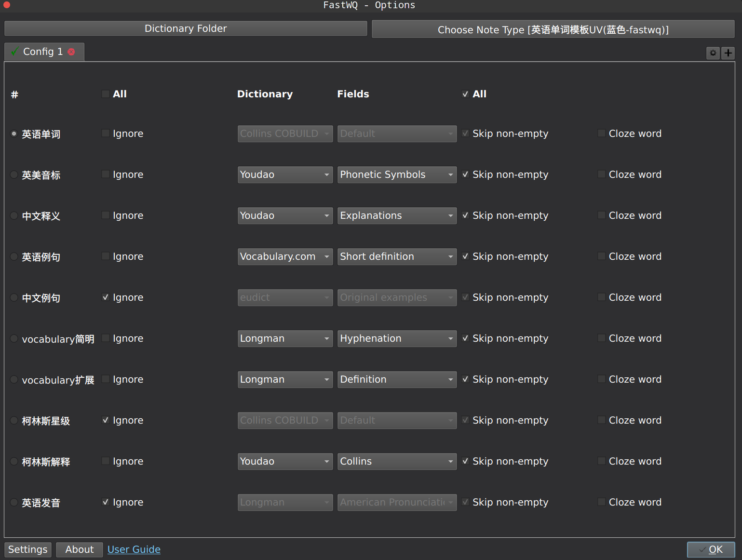
Task: Select the 柯林斯星级 radio button
Action: pos(14,421)
